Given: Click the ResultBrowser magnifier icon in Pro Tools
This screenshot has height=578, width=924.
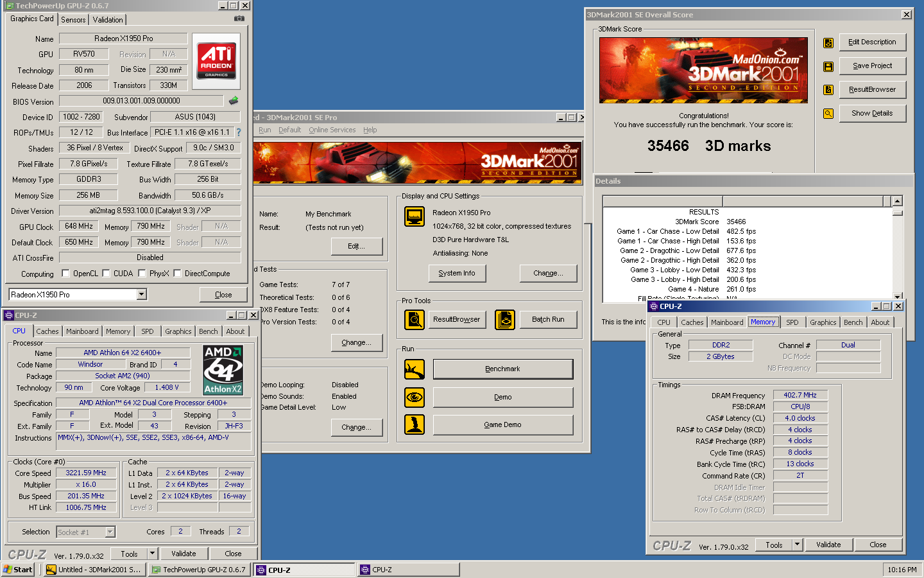Looking at the screenshot, I should 415,319.
